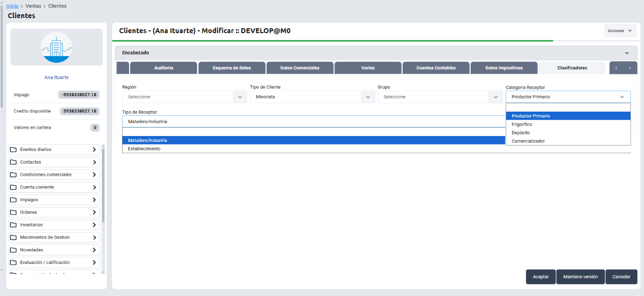Click the sidebar menu scrollbar
Viewport: 644px width, 296px height.
103,185
